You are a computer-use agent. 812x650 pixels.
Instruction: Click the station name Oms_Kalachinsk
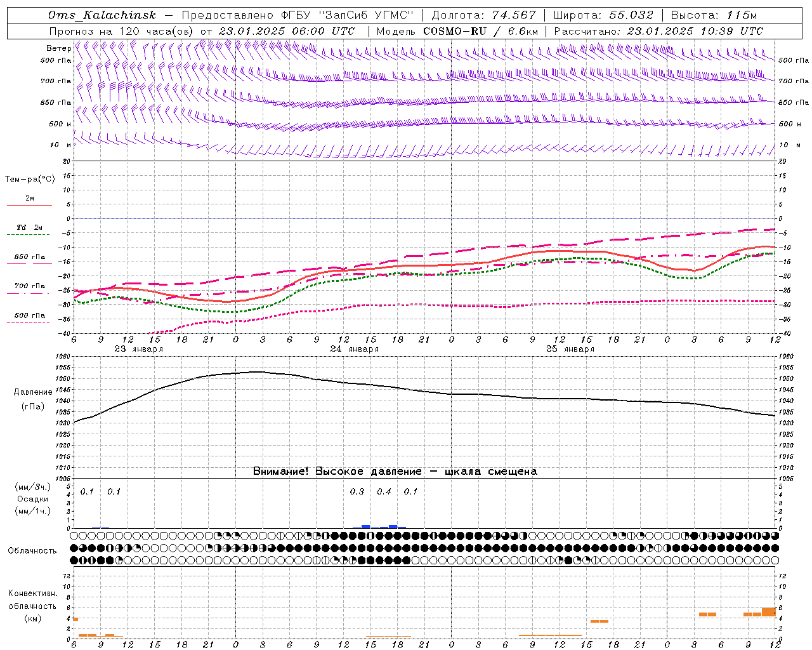tap(102, 15)
